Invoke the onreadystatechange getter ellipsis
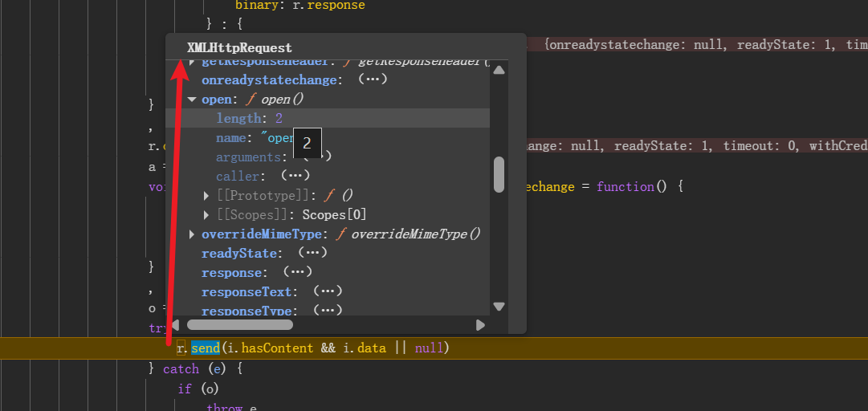Viewport: 868px width, 411px height. pyautogui.click(x=373, y=80)
